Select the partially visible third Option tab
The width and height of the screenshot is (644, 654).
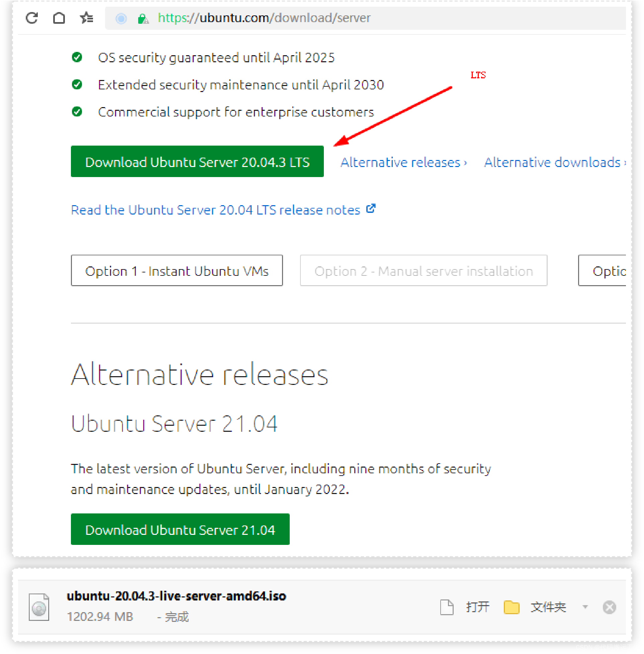(603, 271)
